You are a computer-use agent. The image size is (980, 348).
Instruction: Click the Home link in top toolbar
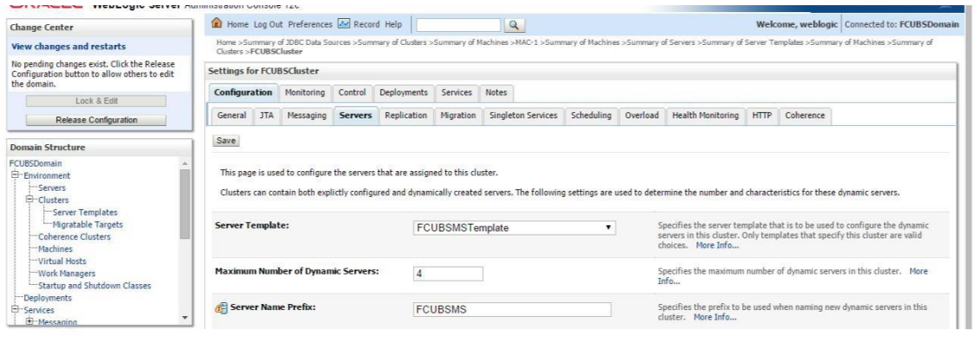(x=238, y=24)
